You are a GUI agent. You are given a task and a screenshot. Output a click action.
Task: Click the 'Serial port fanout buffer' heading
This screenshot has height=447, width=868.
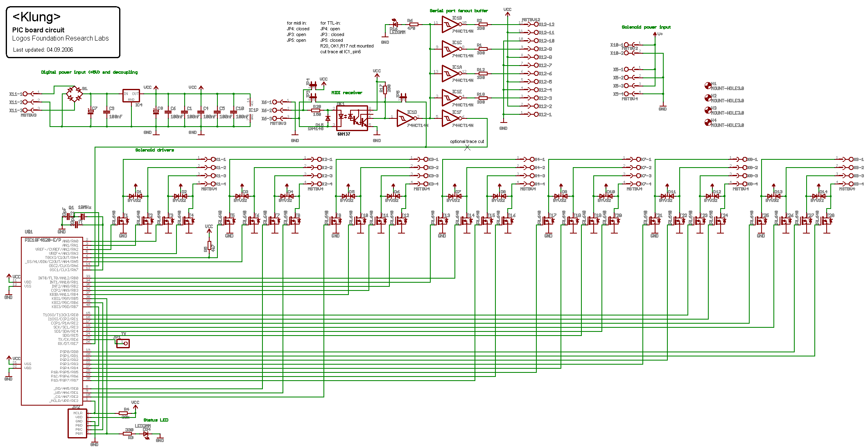[x=459, y=11]
